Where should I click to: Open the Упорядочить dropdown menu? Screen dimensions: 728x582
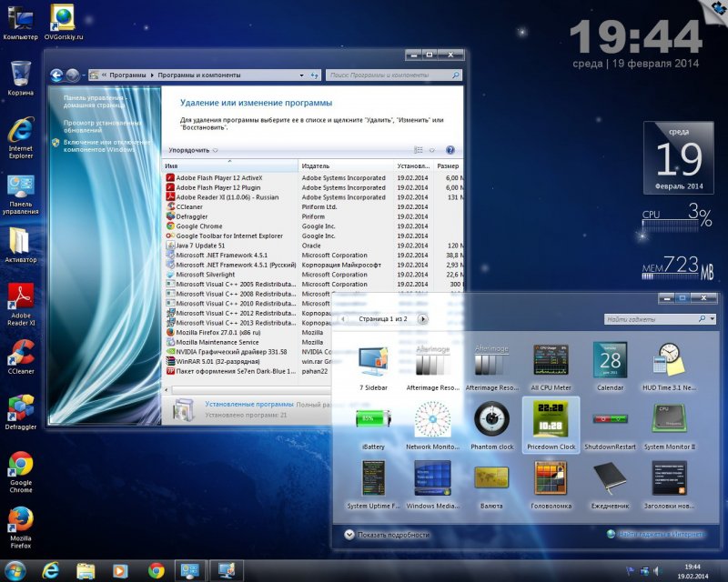pyautogui.click(x=193, y=150)
